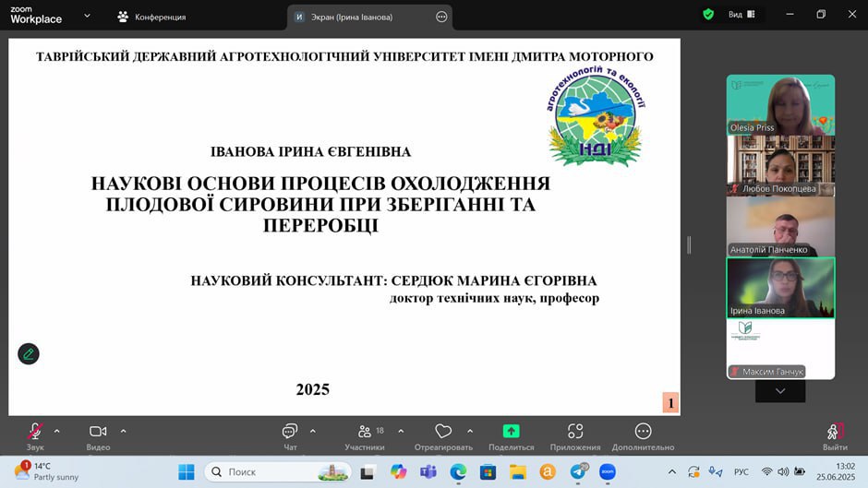Screen dimensions: 868x488
Task: Open Windows Start menu
Action: click(x=187, y=472)
